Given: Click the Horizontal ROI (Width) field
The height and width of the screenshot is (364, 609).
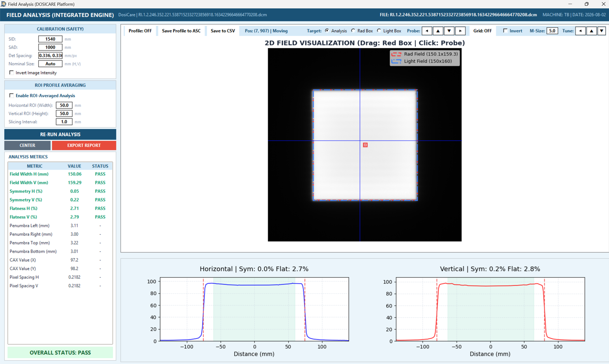Looking at the screenshot, I should click(64, 105).
